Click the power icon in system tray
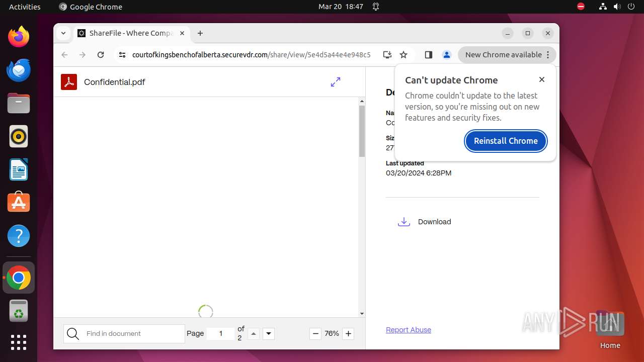The width and height of the screenshot is (644, 362). coord(631,7)
